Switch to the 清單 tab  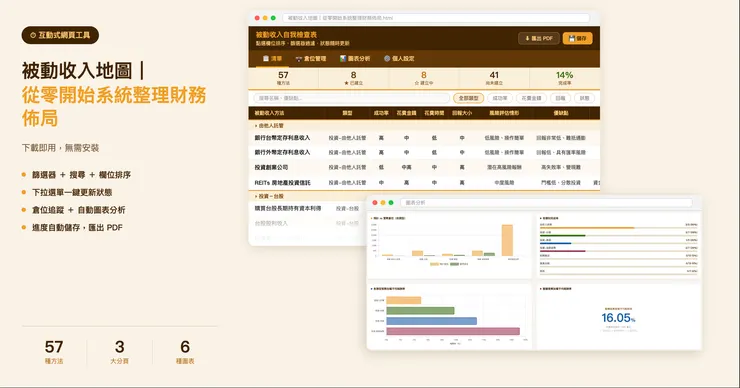(x=272, y=59)
